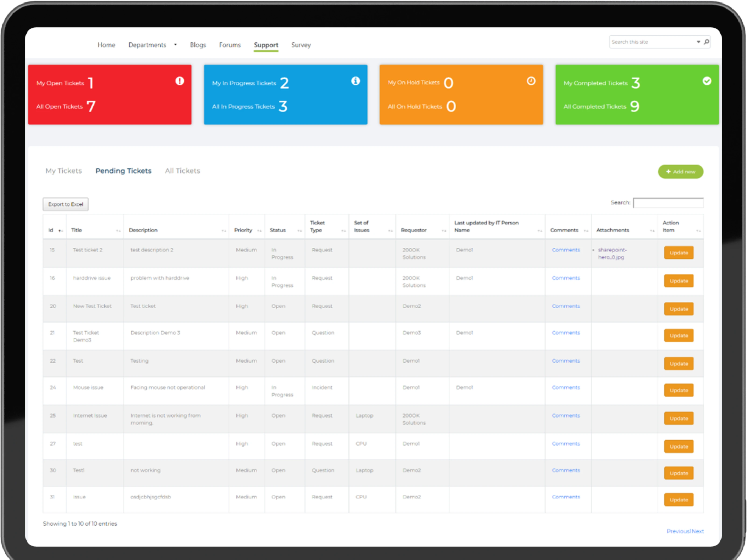Click the magnifier icon in site search box
Viewport: 747px width, 560px height.
706,42
